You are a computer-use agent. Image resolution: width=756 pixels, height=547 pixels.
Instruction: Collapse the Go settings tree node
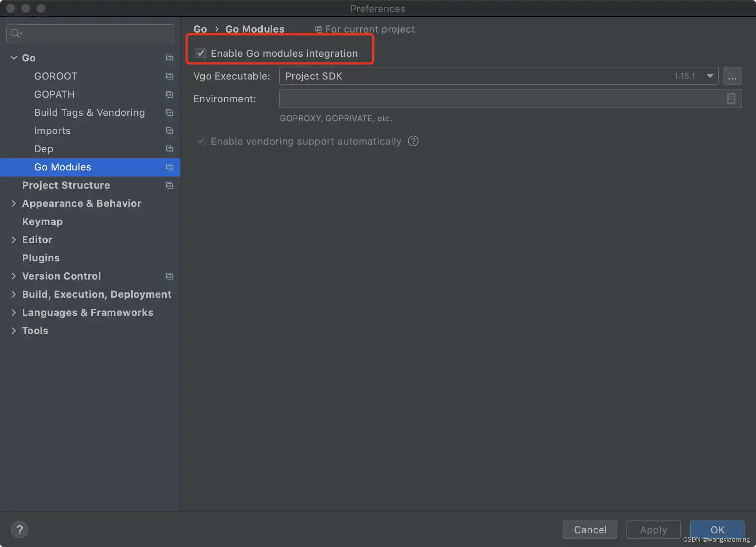(x=14, y=58)
